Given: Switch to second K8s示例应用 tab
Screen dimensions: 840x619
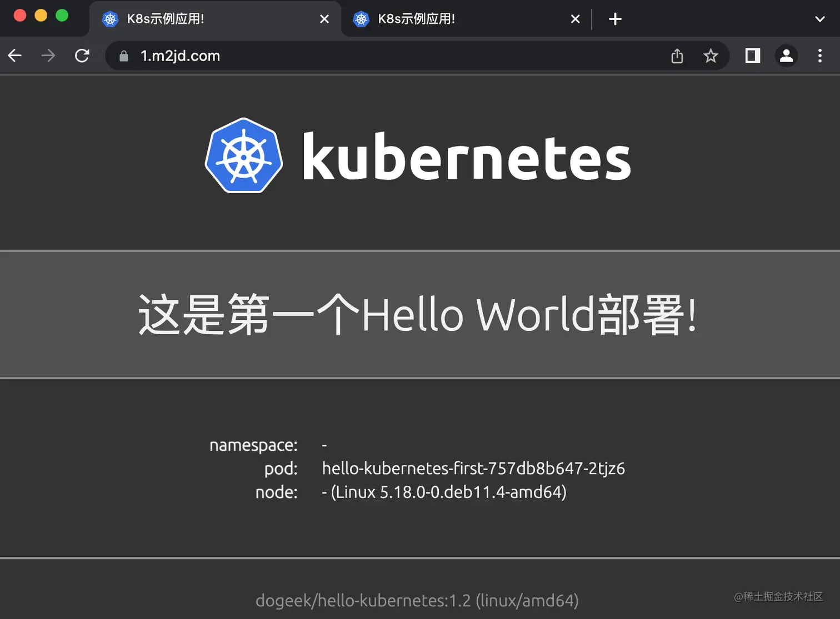Looking at the screenshot, I should 467,19.
